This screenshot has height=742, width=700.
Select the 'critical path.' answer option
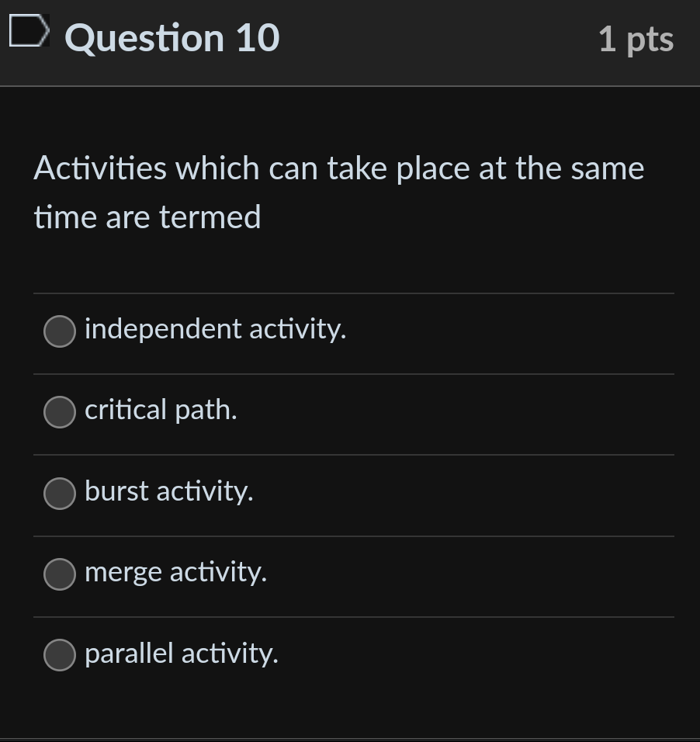[x=59, y=412]
